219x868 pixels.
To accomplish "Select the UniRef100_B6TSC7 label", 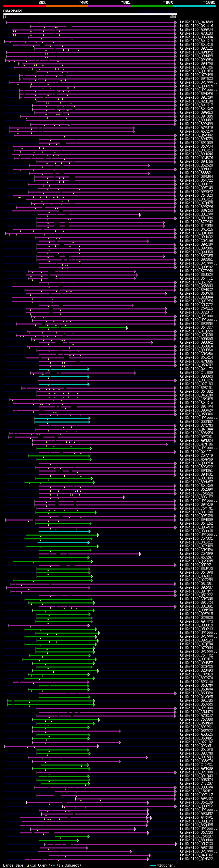I will (196, 328).
